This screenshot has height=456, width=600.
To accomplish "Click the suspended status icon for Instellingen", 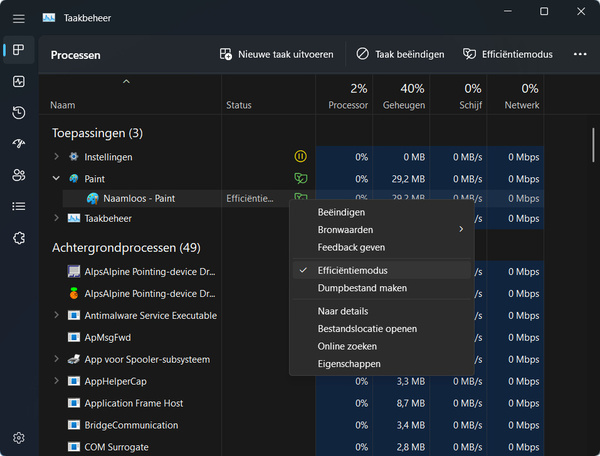I will [x=300, y=156].
